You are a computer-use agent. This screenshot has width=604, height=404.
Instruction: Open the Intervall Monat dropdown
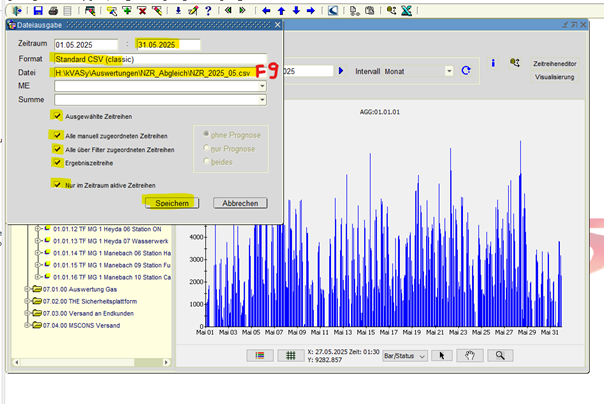(449, 71)
